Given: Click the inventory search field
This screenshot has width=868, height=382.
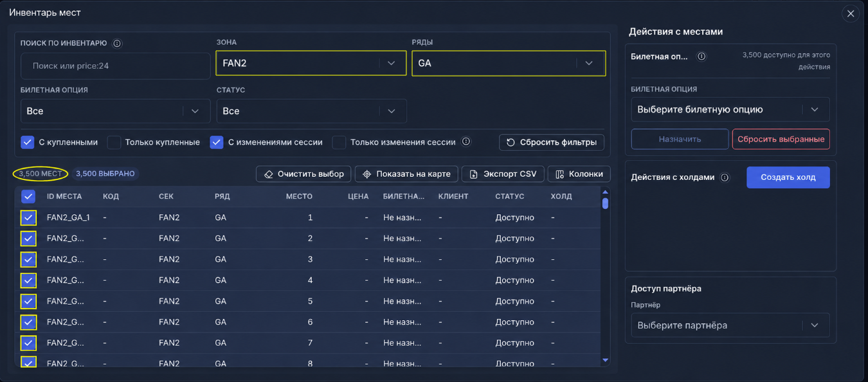Looking at the screenshot, I should pyautogui.click(x=116, y=66).
